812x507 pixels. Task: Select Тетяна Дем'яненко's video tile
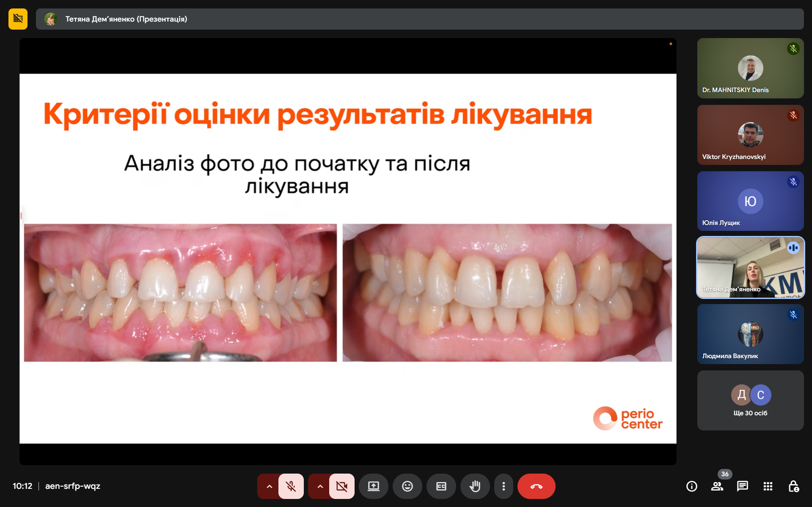click(x=750, y=267)
